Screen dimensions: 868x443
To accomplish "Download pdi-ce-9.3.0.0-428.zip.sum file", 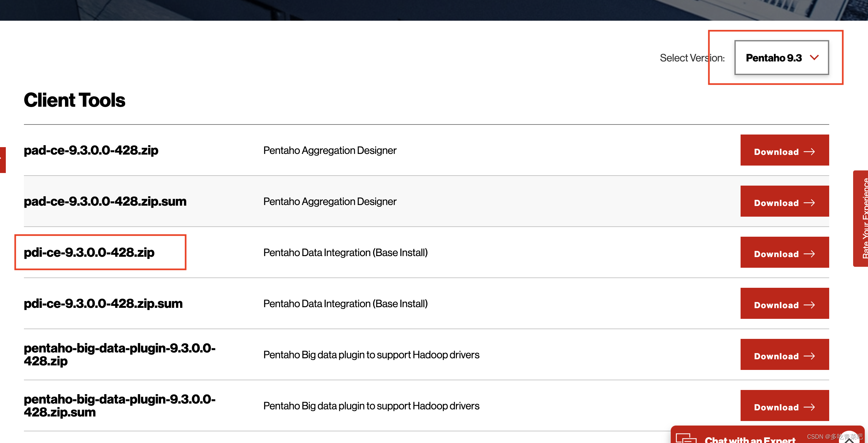I will (x=784, y=304).
